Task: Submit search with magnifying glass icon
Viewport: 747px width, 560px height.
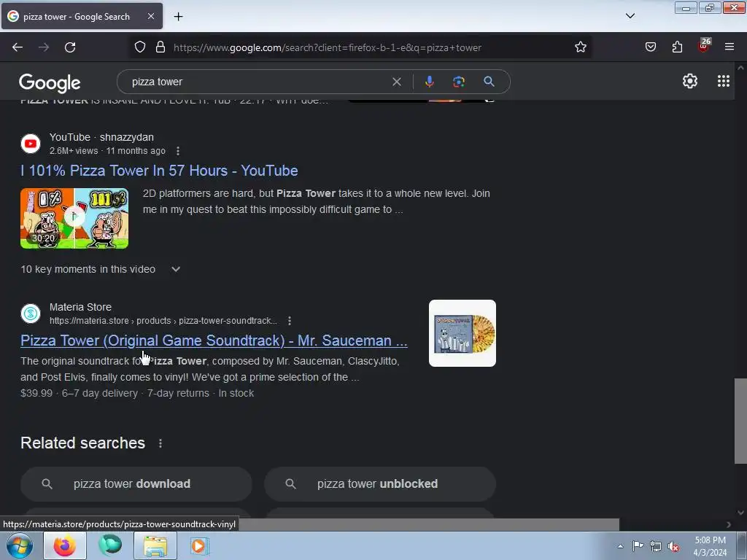Action: tap(489, 82)
